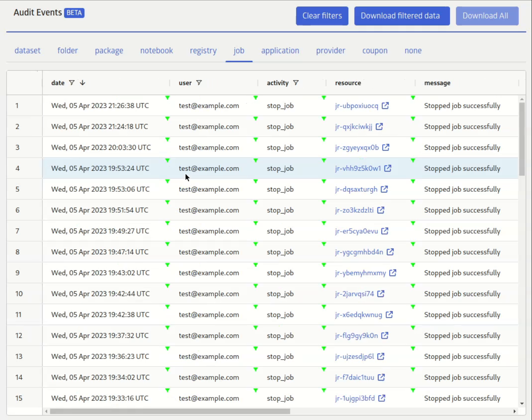Screen dimensions: 532x420
Task: Switch to the registry tab
Action: click(203, 51)
